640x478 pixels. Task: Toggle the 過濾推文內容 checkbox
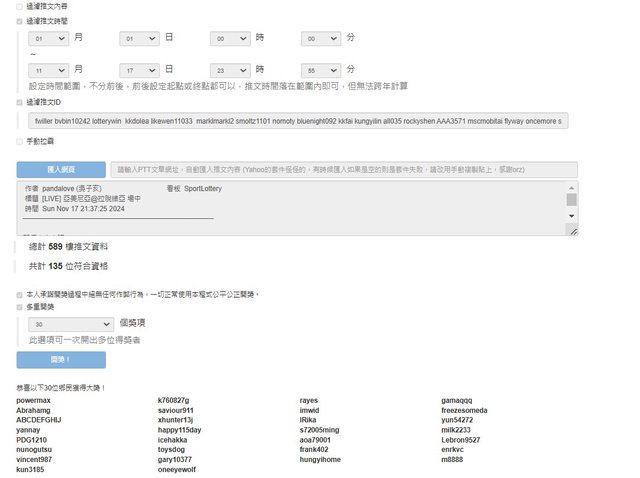[20, 6]
